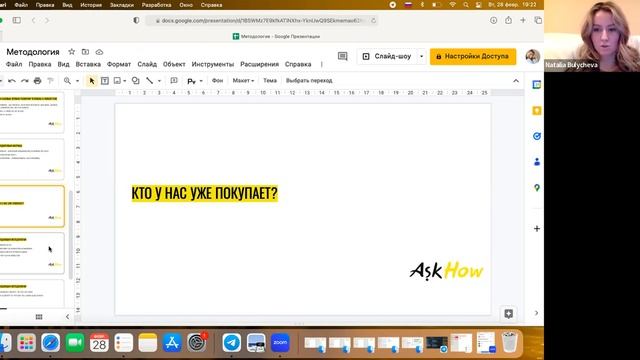Open the Слайд menu
The height and width of the screenshot is (360, 640).
pyautogui.click(x=147, y=64)
